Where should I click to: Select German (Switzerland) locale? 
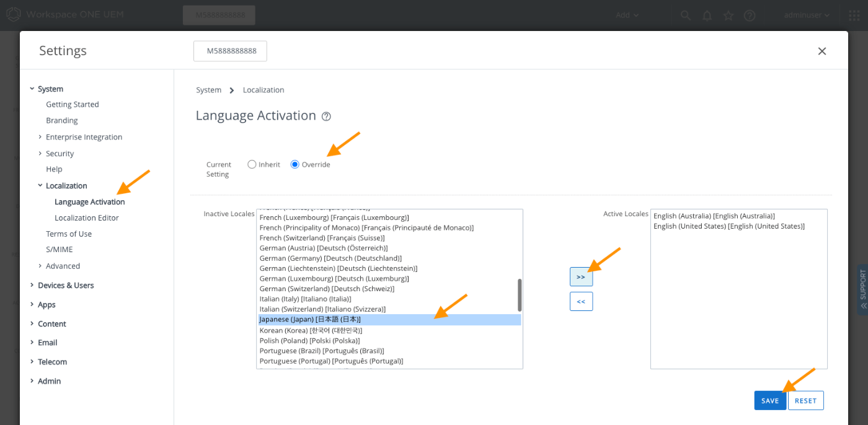tap(389, 289)
